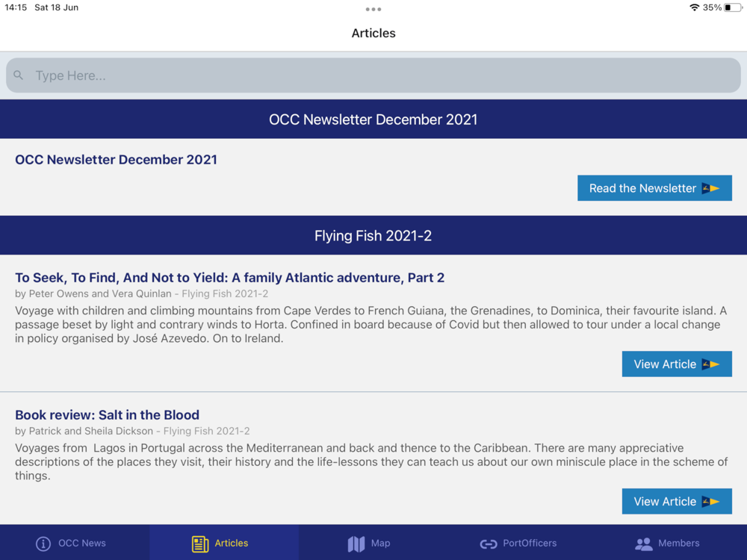View Article for To Seek, To Find
This screenshot has height=560, width=747.
(677, 364)
